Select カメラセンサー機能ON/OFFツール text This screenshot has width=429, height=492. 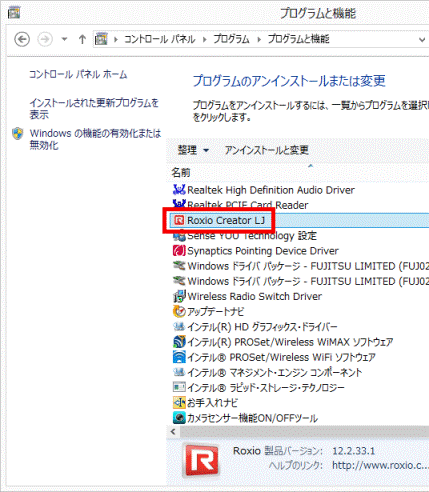pyautogui.click(x=252, y=418)
